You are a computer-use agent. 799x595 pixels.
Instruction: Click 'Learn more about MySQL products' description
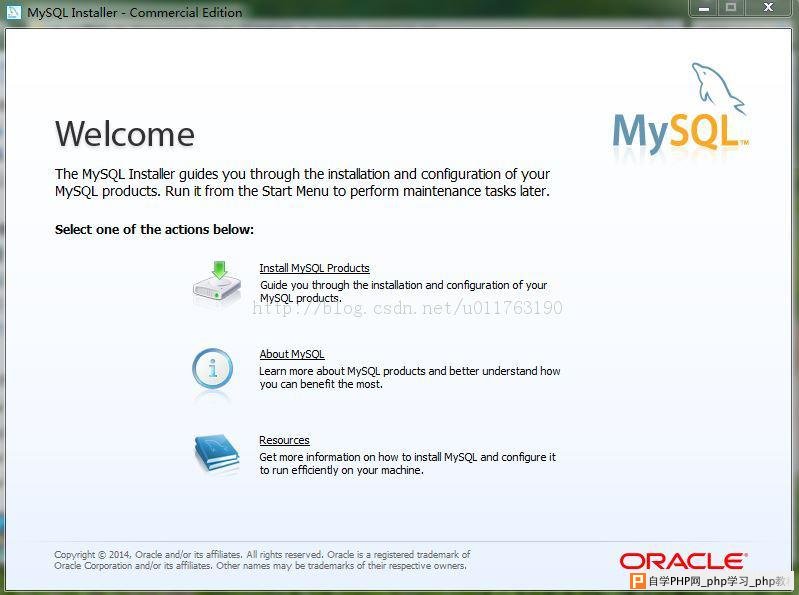[410, 377]
